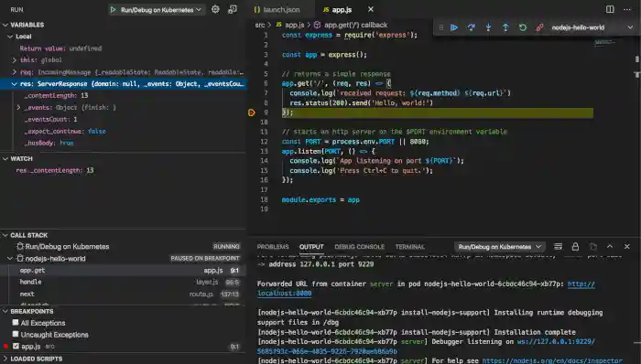The image size is (641, 364).
Task: Open the Run/Debug on Kubernetes configuration dropdown
Action: (x=157, y=9)
